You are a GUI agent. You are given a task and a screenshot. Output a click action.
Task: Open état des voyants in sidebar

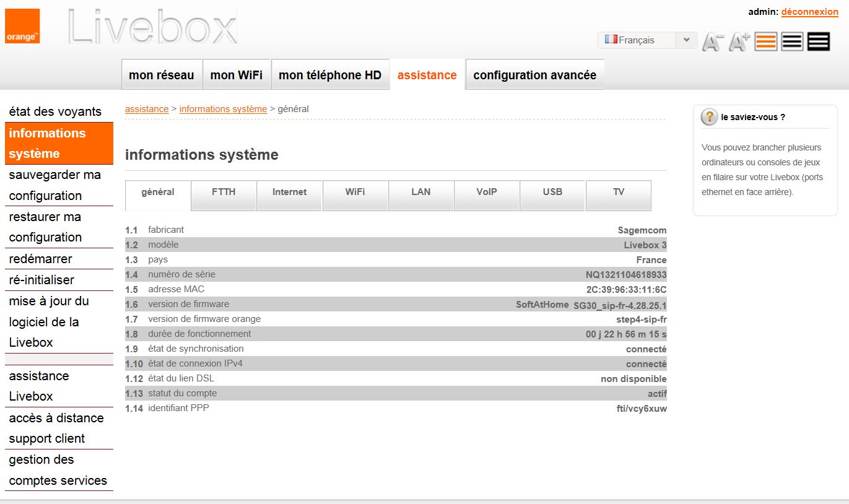click(59, 111)
